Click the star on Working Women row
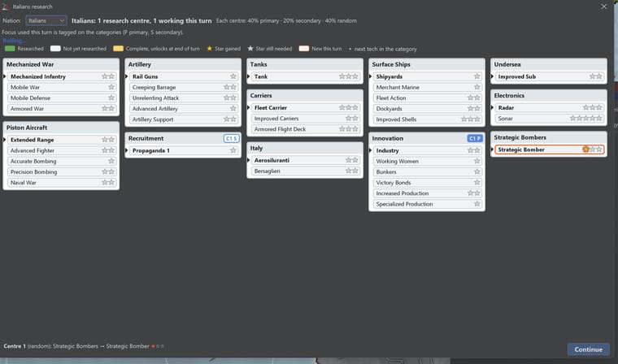The height and width of the screenshot is (364, 618). point(477,161)
